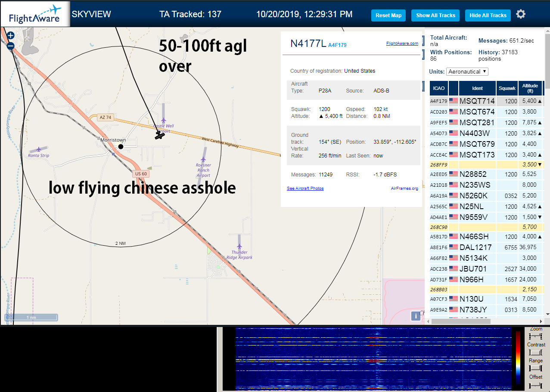
Task: Click the A4F179 hex code link
Action: pos(337,45)
